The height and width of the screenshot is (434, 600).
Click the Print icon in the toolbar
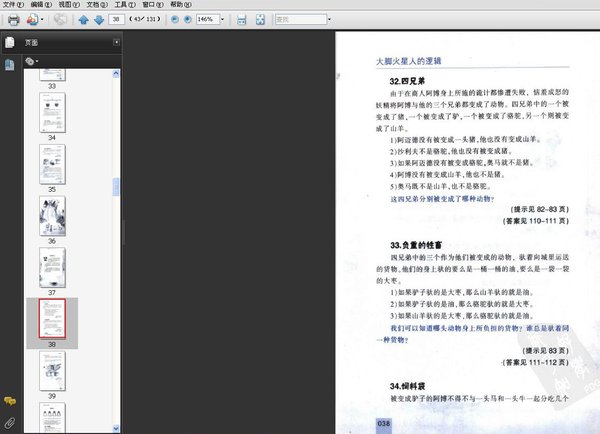pos(13,19)
